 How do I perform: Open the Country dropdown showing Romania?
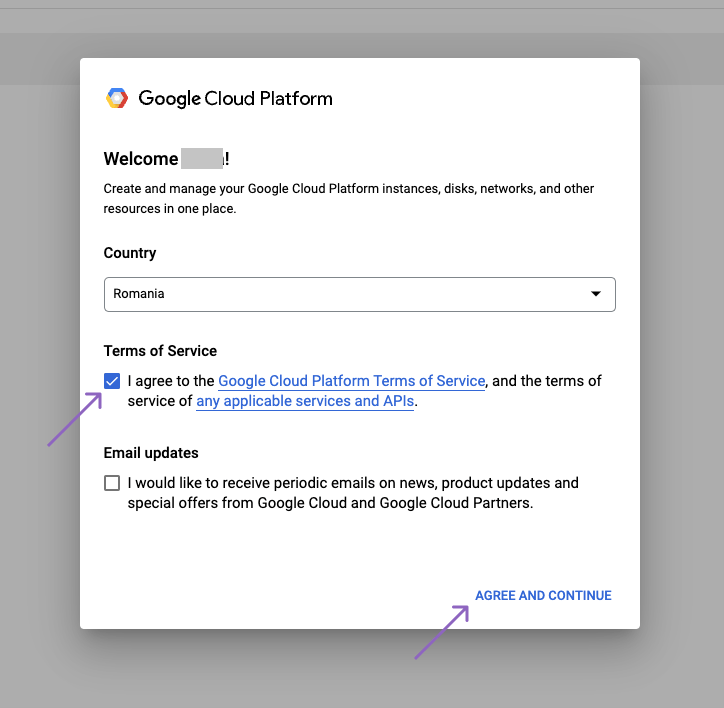pos(360,294)
